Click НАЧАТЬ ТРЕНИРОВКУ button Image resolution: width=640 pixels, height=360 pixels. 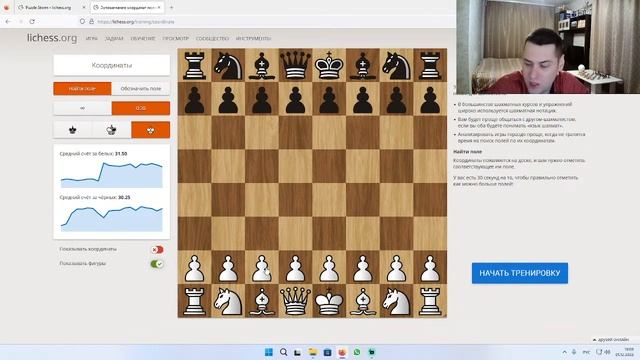(x=520, y=273)
